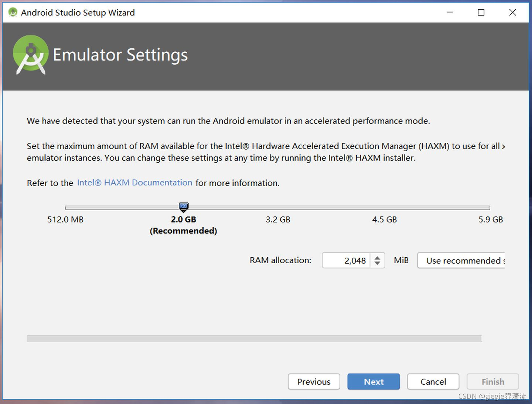Set RAM slider to 4.5 GB mark
This screenshot has height=404, width=532.
point(384,208)
